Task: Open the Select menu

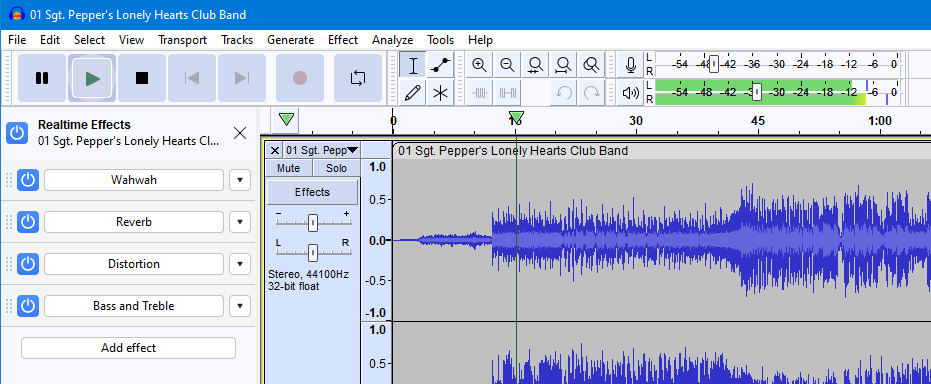Action: pyautogui.click(x=89, y=40)
